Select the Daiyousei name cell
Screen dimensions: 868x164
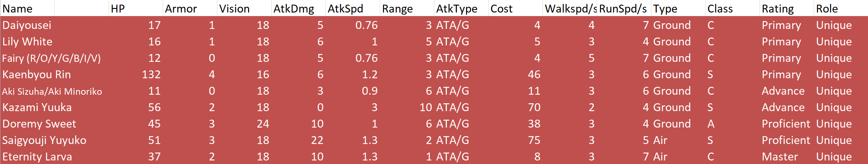point(27,25)
